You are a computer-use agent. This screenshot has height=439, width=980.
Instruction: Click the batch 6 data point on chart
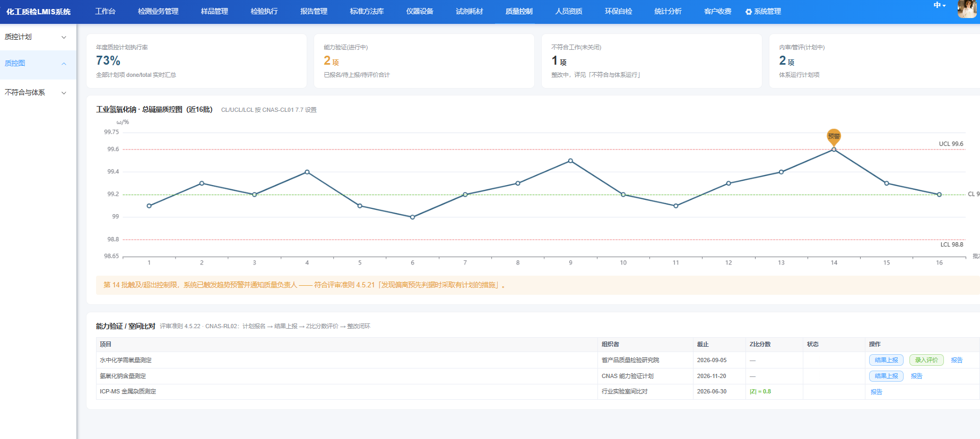click(x=412, y=217)
